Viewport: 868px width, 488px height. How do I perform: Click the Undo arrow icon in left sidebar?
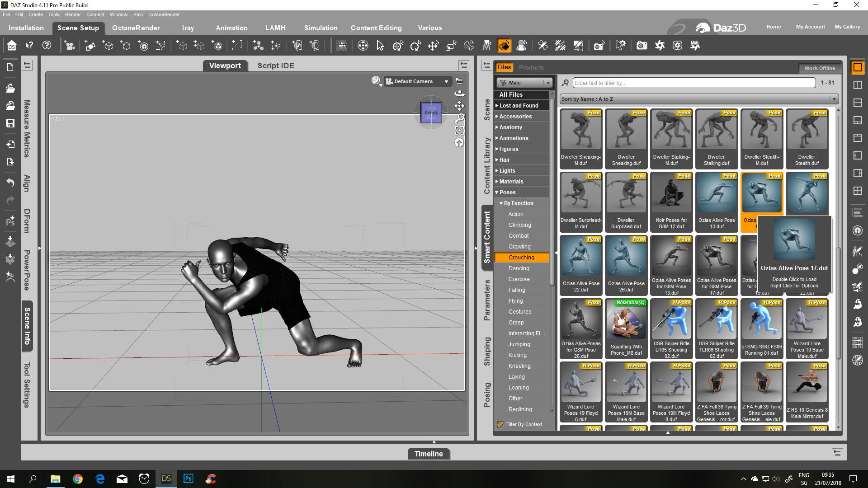10,182
